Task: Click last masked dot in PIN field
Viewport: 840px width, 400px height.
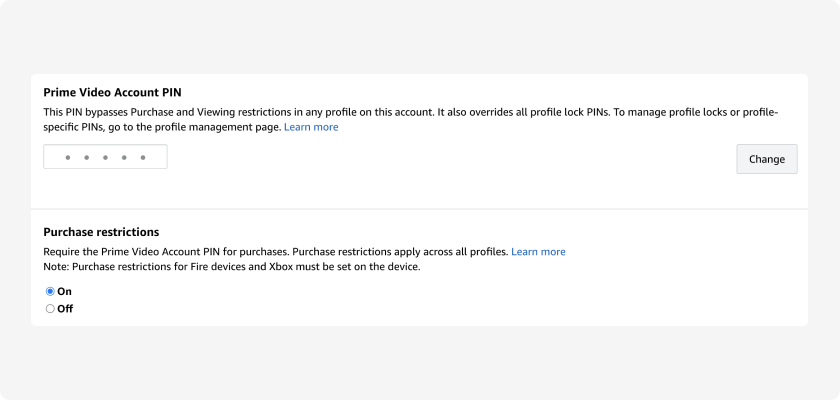Action: 142,157
